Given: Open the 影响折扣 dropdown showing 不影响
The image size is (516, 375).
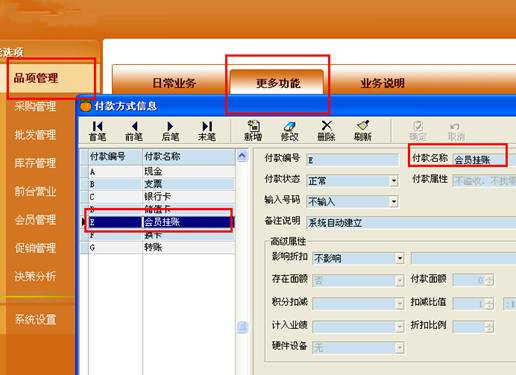Looking at the screenshot, I should pos(399,258).
